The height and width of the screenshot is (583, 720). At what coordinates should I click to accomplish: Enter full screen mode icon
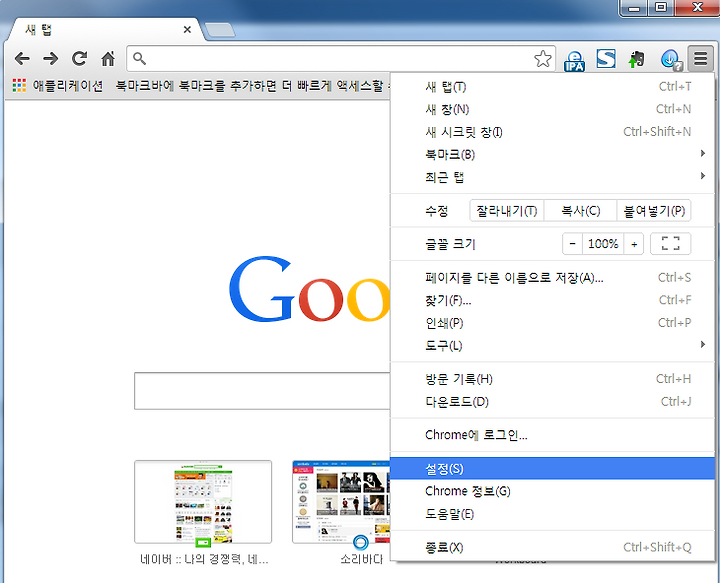click(x=670, y=244)
